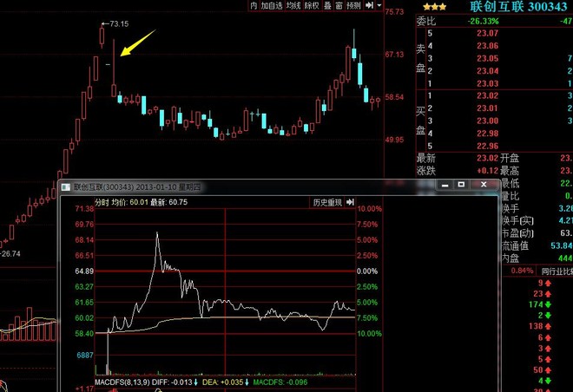Click 加自选 to add to watchlist

pyautogui.click(x=272, y=5)
